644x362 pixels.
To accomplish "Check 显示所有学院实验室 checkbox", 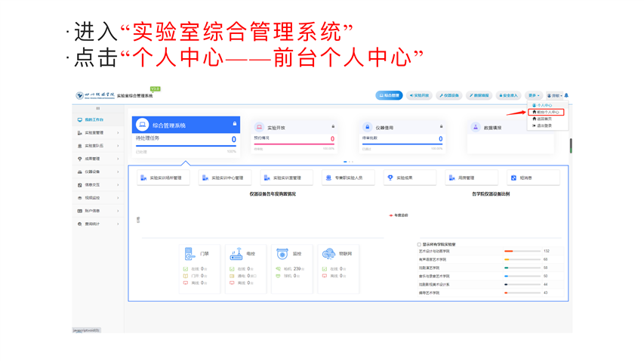I will pyautogui.click(x=420, y=245).
